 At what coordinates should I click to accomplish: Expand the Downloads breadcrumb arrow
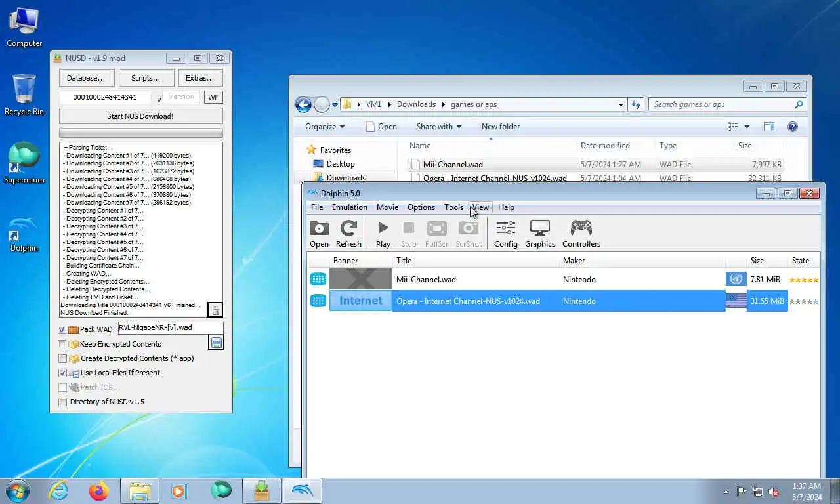click(x=443, y=104)
